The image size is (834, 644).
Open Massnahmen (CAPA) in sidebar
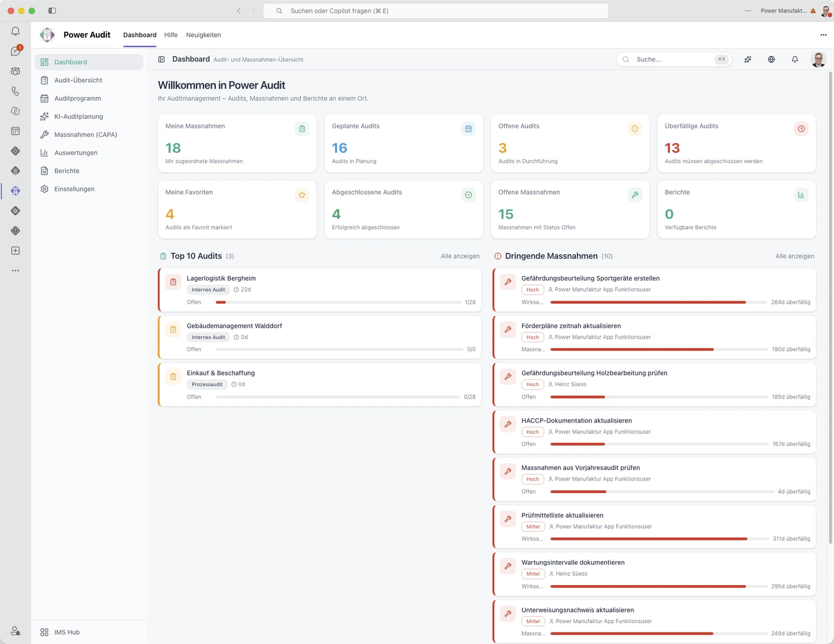click(x=89, y=134)
